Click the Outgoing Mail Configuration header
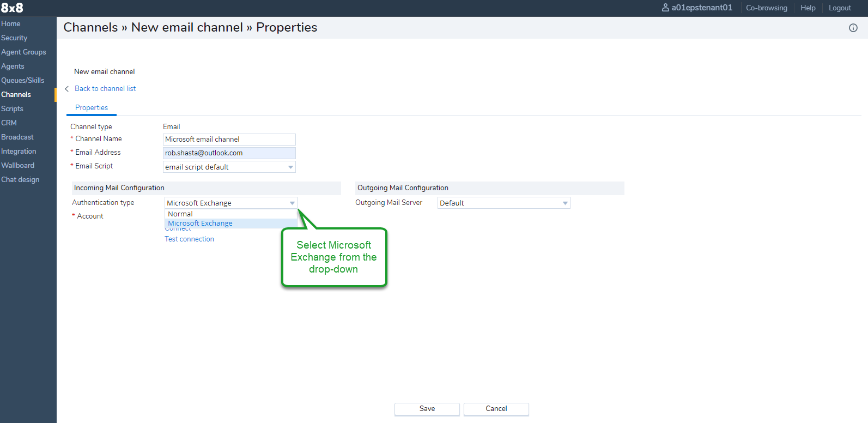The width and height of the screenshot is (868, 423). pyautogui.click(x=490, y=188)
